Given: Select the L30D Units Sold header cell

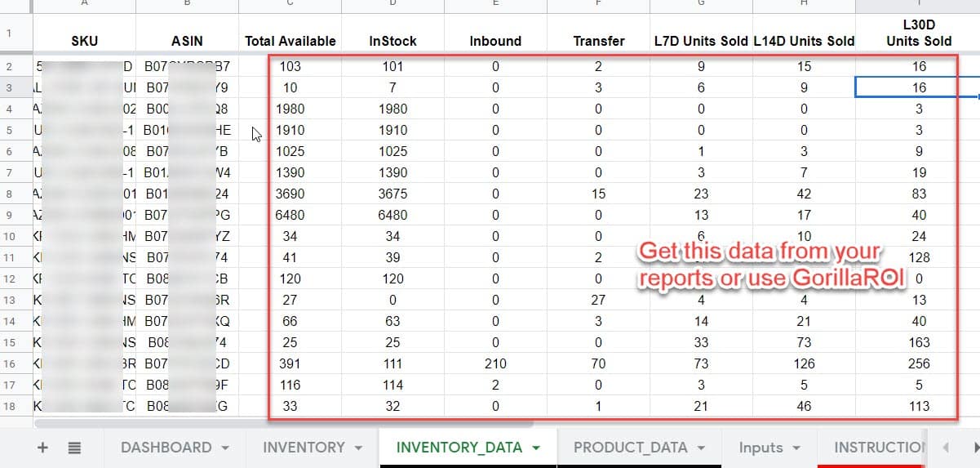Looking at the screenshot, I should click(919, 33).
